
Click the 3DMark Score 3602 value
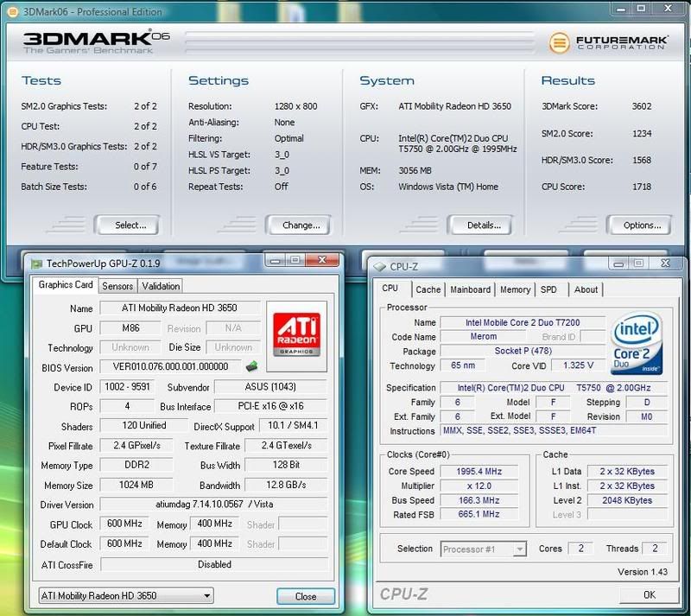pyautogui.click(x=641, y=106)
